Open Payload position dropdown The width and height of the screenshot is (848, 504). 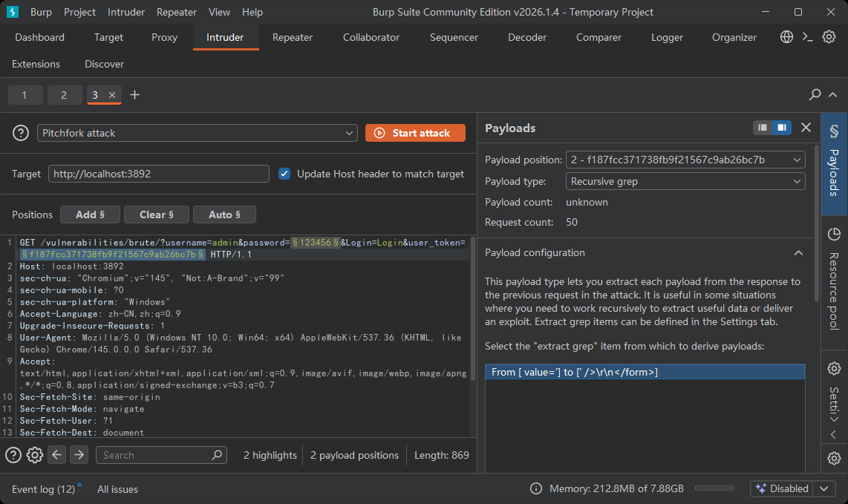[x=685, y=160]
